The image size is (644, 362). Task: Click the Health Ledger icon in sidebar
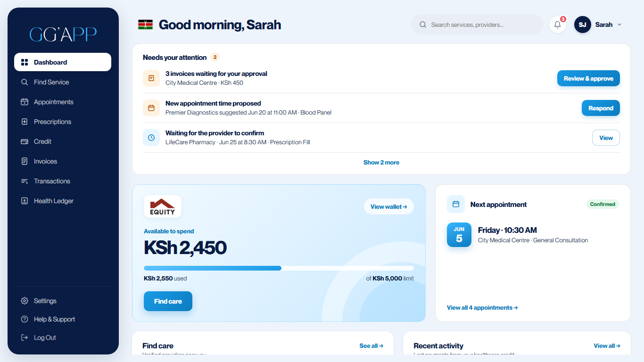25,201
